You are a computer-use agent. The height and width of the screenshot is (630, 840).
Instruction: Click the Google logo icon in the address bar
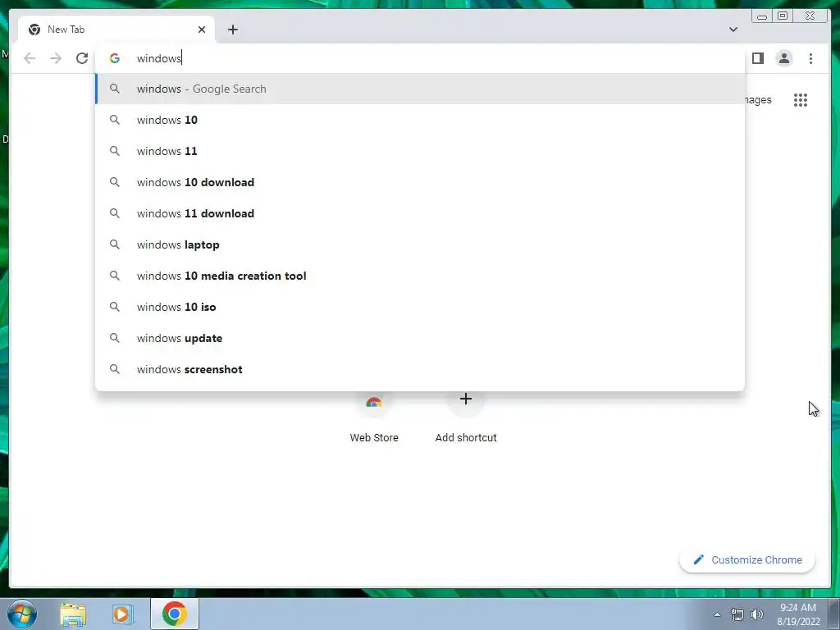point(115,58)
